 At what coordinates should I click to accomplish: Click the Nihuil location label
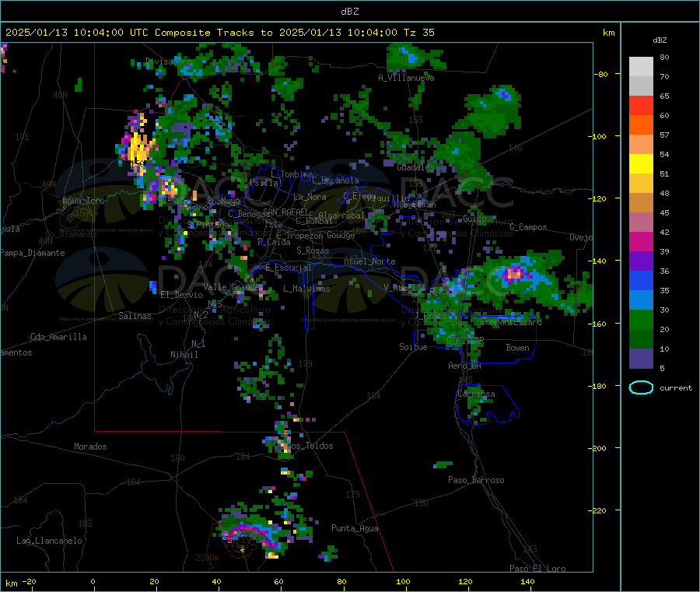pyautogui.click(x=184, y=355)
